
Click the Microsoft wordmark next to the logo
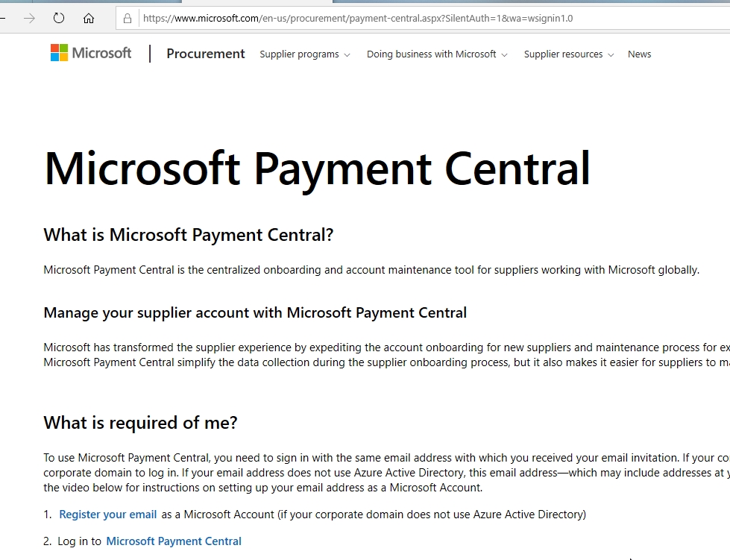[x=101, y=53]
